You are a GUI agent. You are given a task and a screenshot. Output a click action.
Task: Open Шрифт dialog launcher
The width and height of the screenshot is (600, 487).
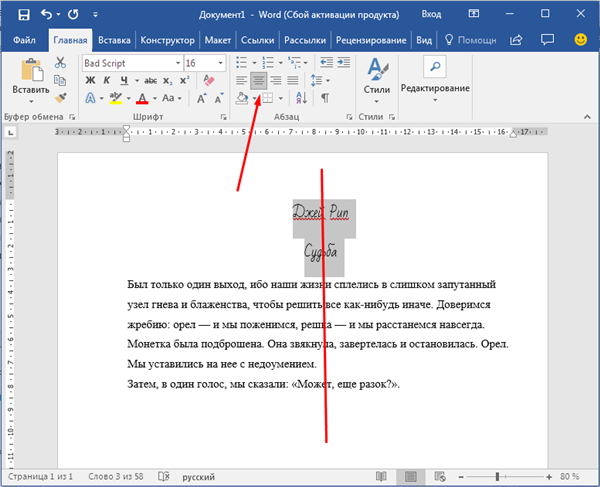(x=223, y=117)
